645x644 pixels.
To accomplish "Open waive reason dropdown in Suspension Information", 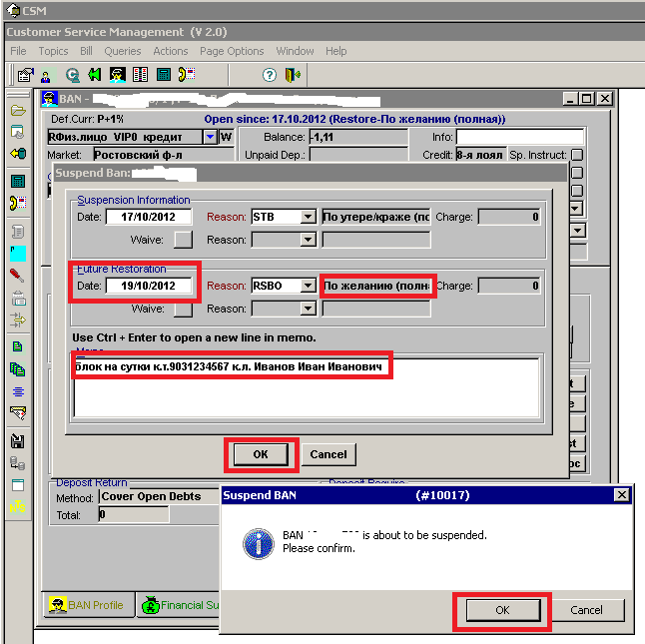I will click(x=308, y=240).
